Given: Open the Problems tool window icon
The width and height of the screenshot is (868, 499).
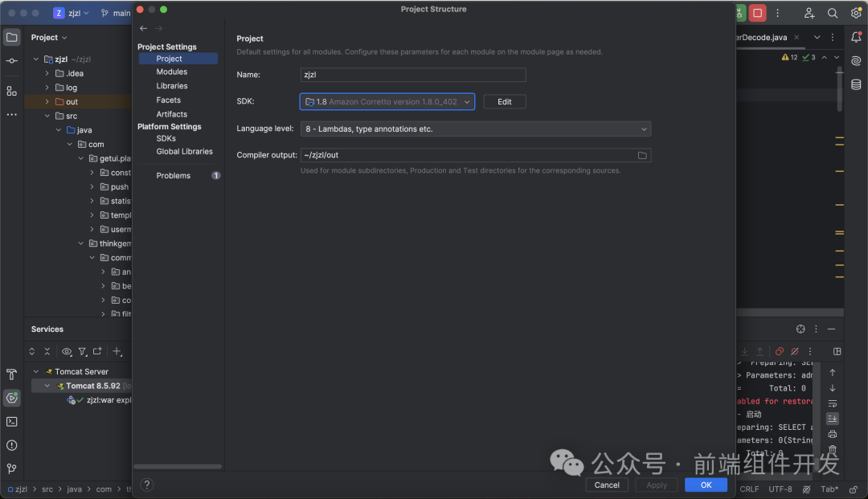Looking at the screenshot, I should tap(11, 445).
